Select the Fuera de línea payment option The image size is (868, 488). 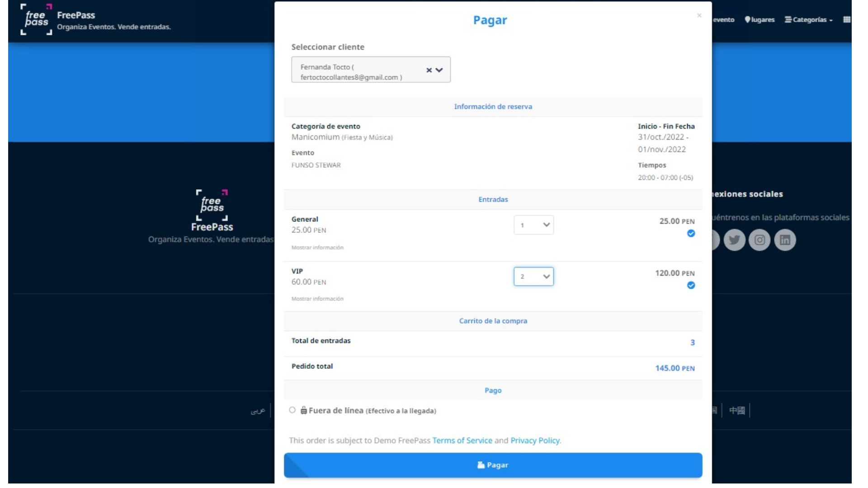292,411
